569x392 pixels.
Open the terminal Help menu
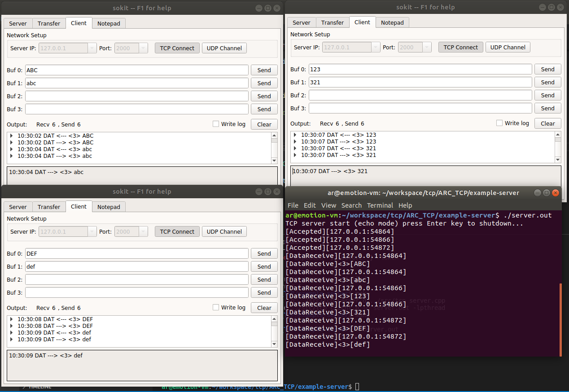pyautogui.click(x=405, y=205)
